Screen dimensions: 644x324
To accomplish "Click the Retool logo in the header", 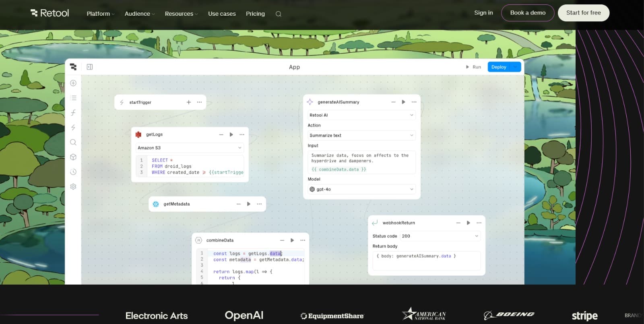I will point(50,13).
